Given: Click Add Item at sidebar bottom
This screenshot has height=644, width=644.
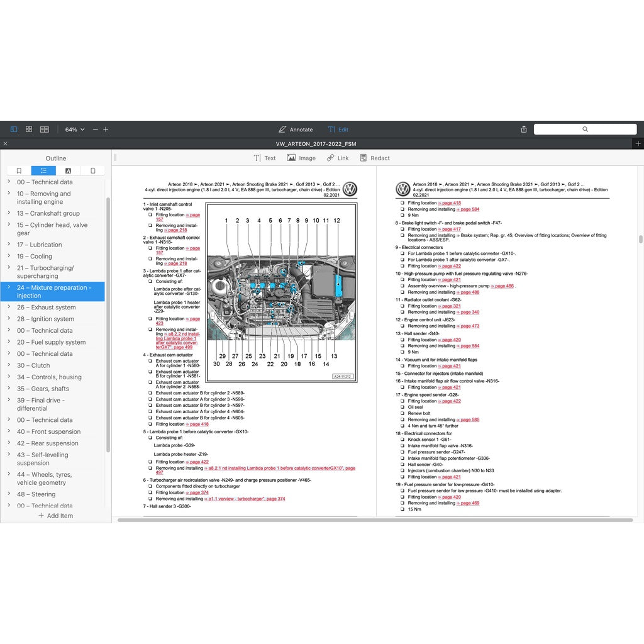Looking at the screenshot, I should [x=55, y=516].
